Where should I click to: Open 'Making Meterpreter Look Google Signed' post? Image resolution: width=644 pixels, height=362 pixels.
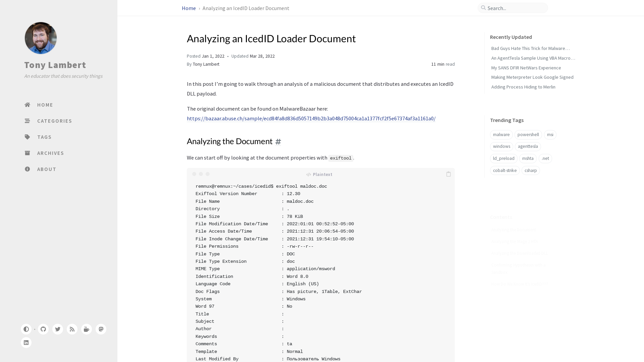pos(532,77)
